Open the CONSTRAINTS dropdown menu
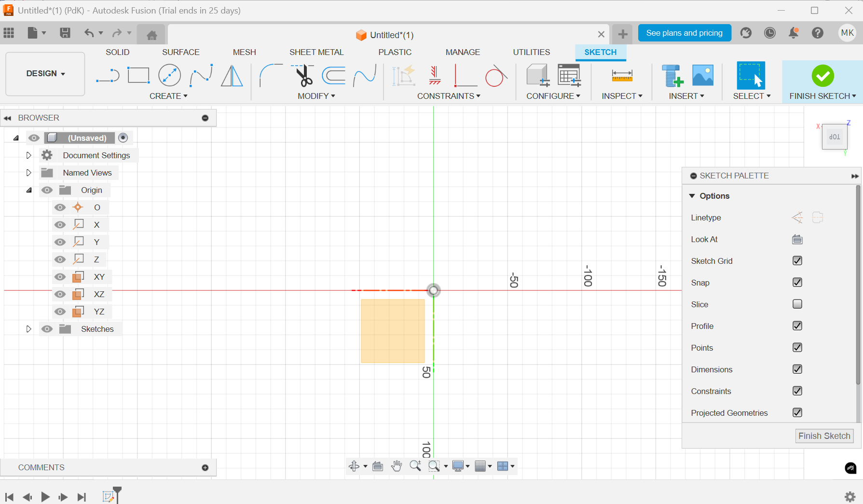Screen dimensions: 863x504 pos(449,96)
